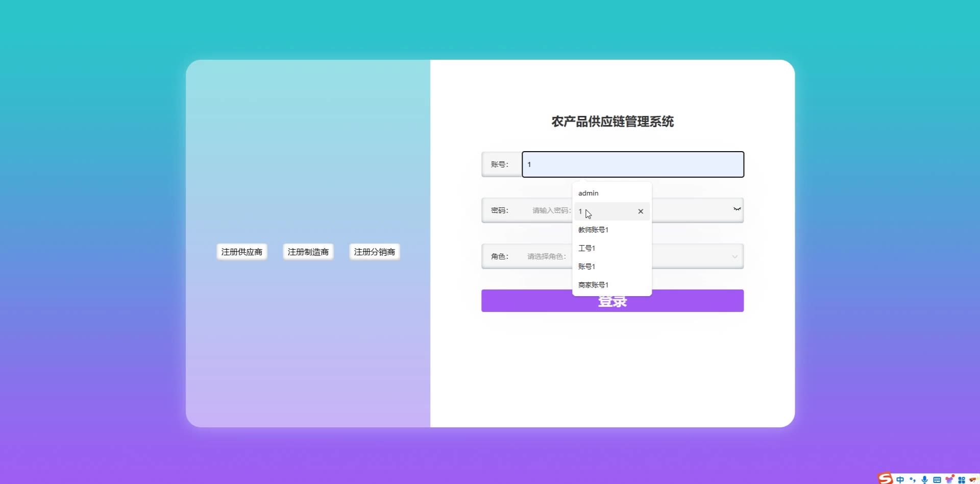Open the Sogou skin (shirt) icon

click(949, 479)
